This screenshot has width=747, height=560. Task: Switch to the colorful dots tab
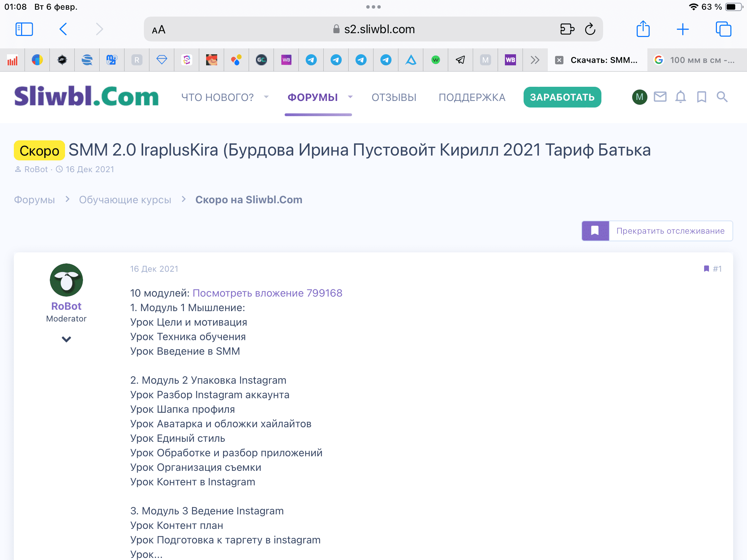pyautogui.click(x=237, y=60)
